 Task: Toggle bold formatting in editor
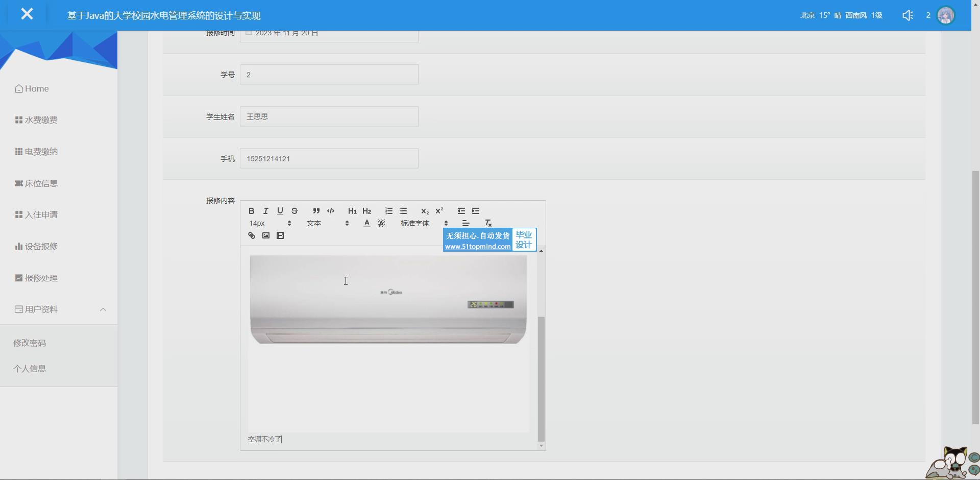pos(251,211)
